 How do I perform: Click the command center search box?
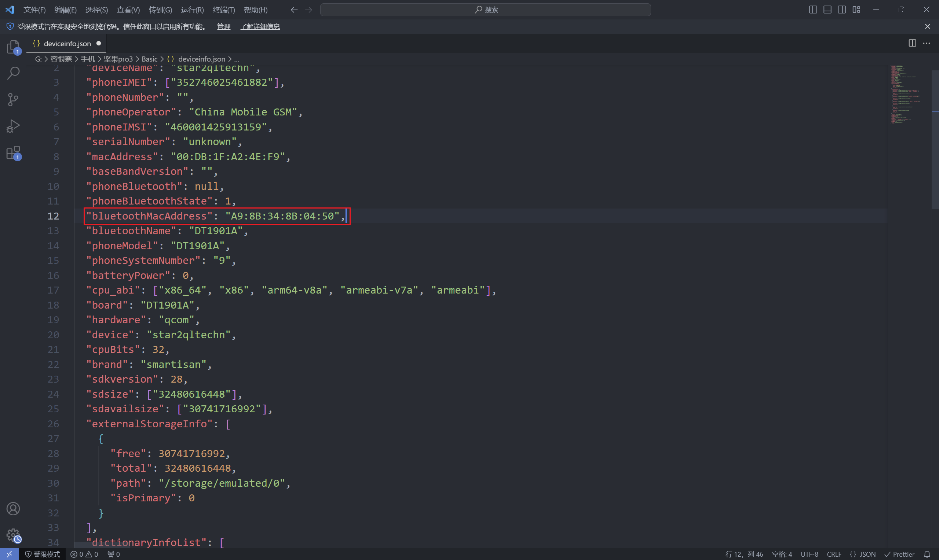(486, 10)
